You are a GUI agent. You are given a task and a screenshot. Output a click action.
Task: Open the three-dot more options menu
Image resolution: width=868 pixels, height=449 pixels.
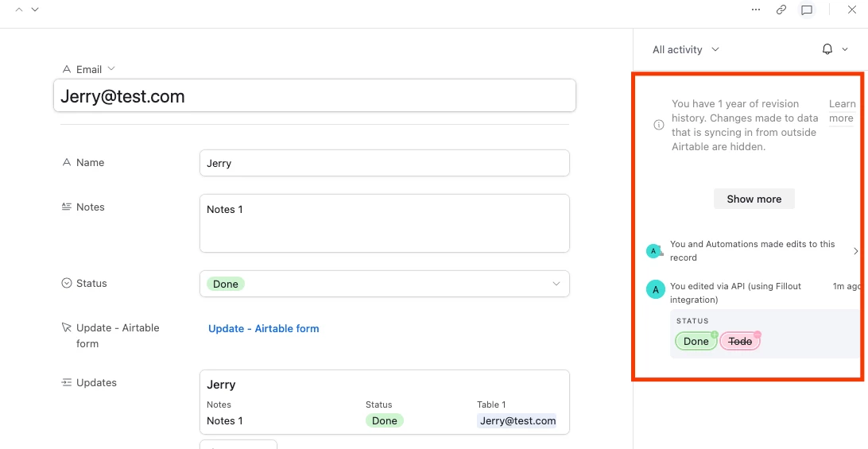(756, 10)
